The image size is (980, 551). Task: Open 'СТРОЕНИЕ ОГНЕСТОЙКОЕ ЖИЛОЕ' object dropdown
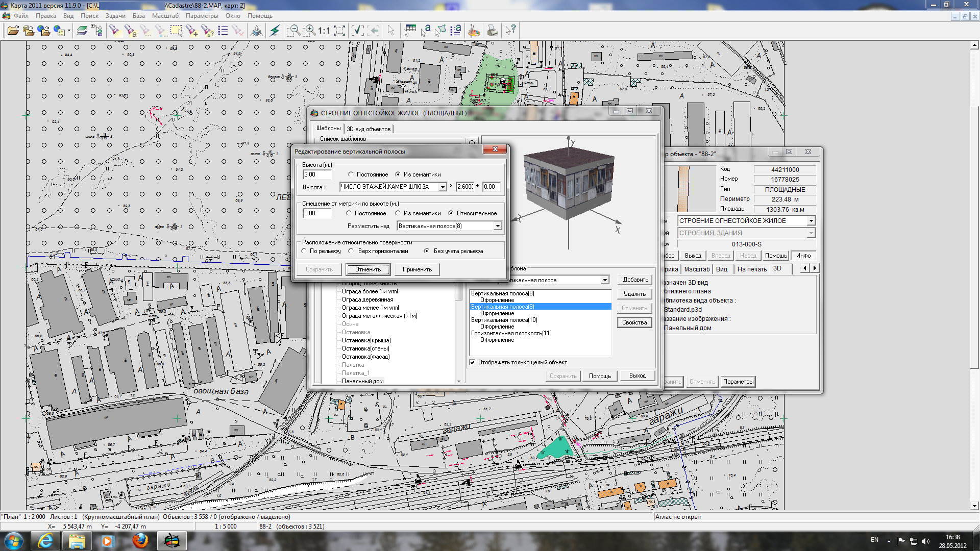[811, 221]
